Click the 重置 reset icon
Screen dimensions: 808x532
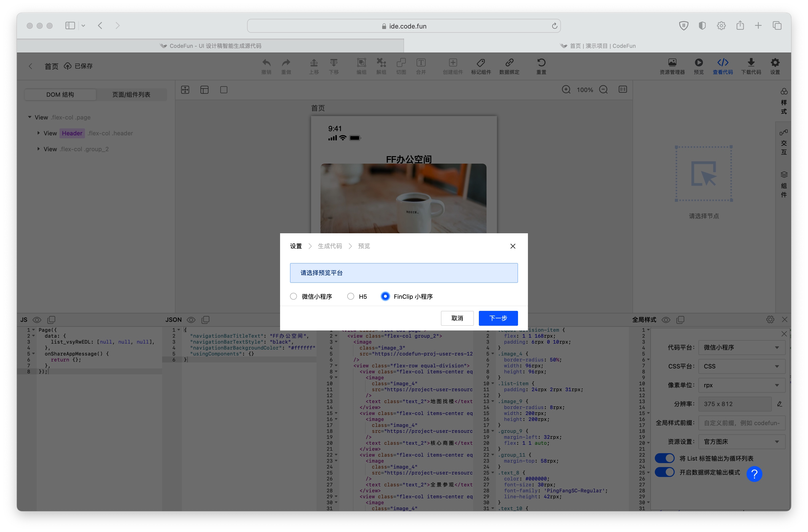pos(541,63)
